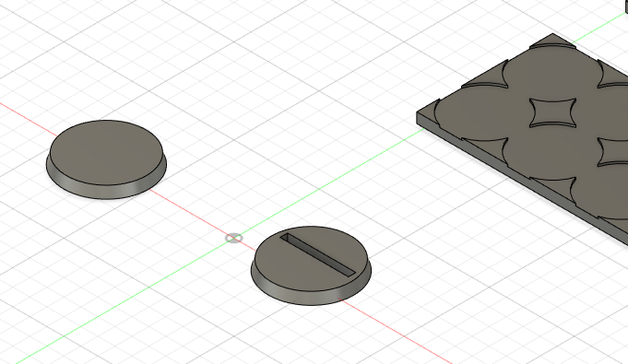628x364 pixels.
Task: Click the origin point marker
Action: [x=234, y=239]
